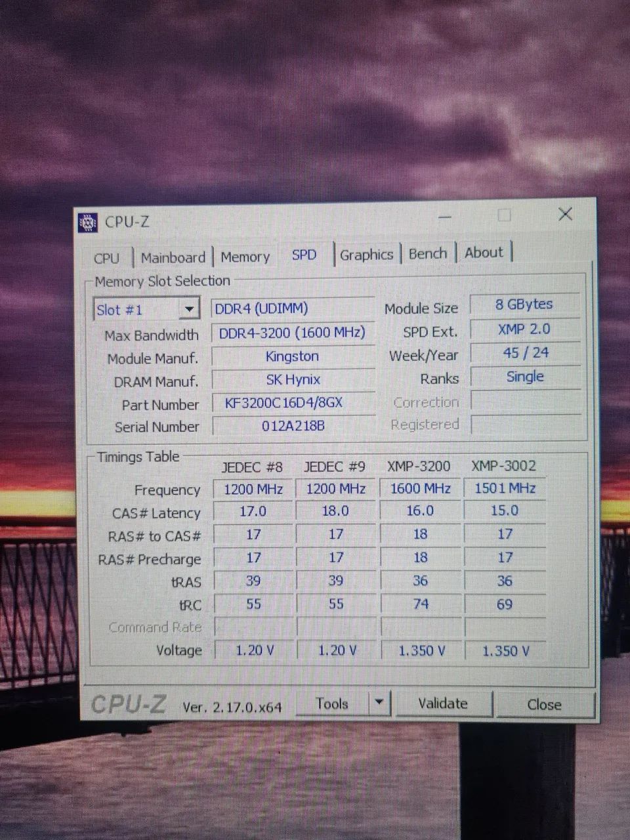The image size is (630, 840).
Task: Click the Module Size field showing 8 GBytes
Action: 524,304
